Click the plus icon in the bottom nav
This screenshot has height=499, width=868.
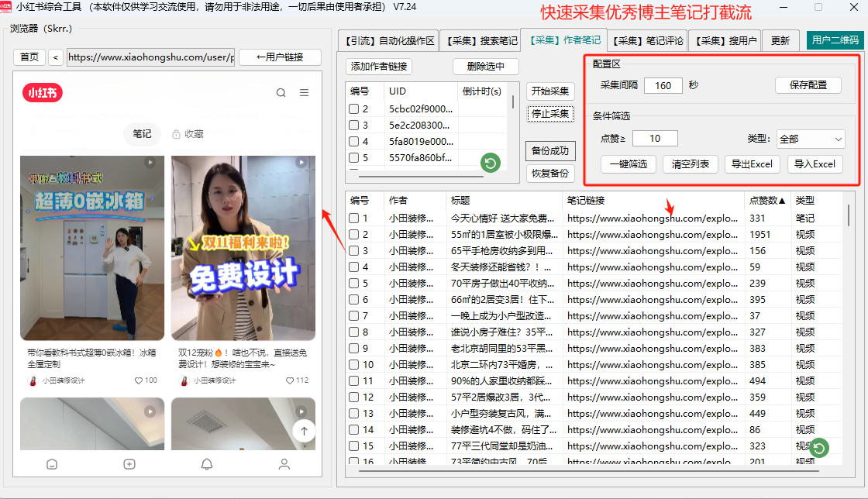pos(129,464)
